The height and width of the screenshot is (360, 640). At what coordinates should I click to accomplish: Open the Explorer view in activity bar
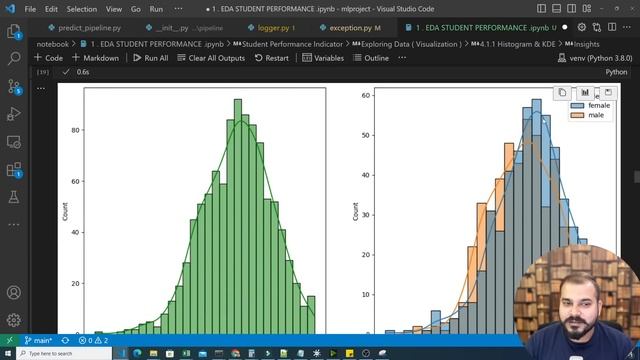coord(14,31)
